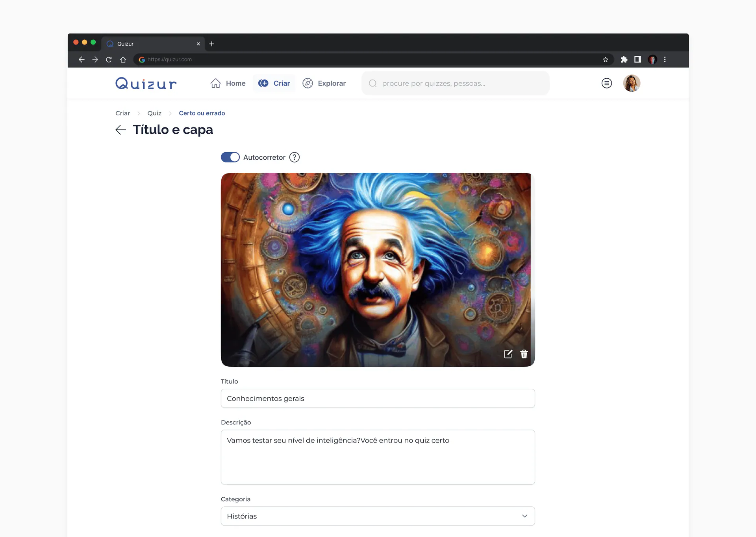Screen dimensions: 756x537
Task: Select the Quizur browser tab
Action: pyautogui.click(x=153, y=44)
